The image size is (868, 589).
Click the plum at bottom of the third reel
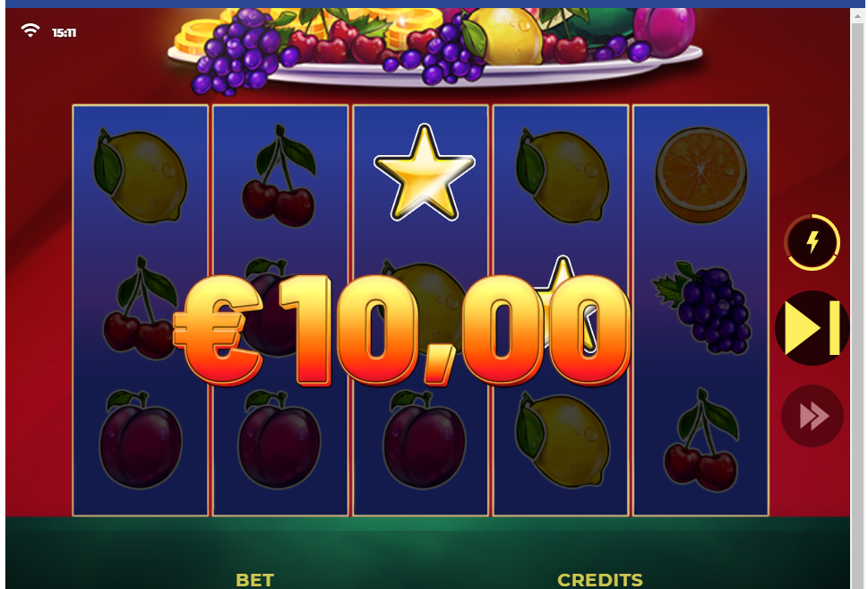point(424,439)
